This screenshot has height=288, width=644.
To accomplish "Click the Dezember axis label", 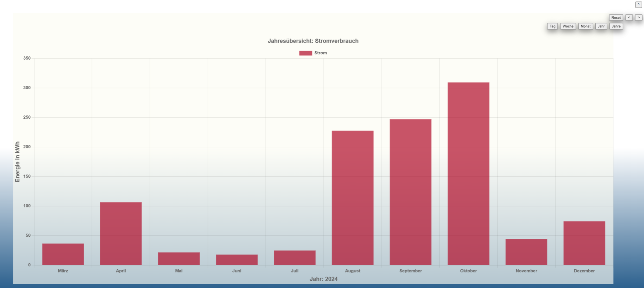I will click(584, 271).
